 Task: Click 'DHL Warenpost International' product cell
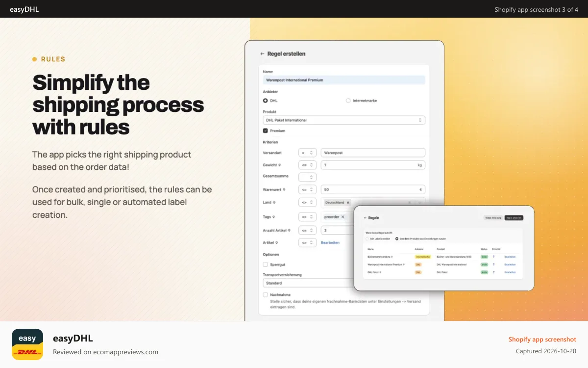pos(451,264)
